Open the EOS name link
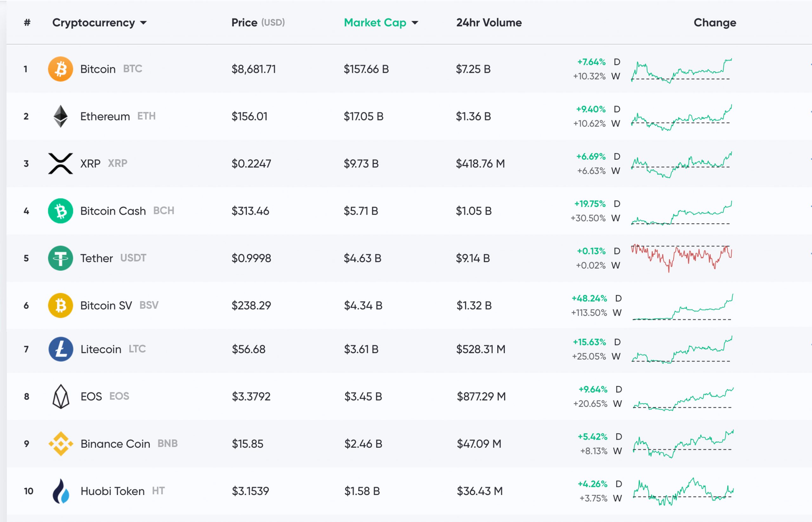812x522 pixels. click(91, 396)
